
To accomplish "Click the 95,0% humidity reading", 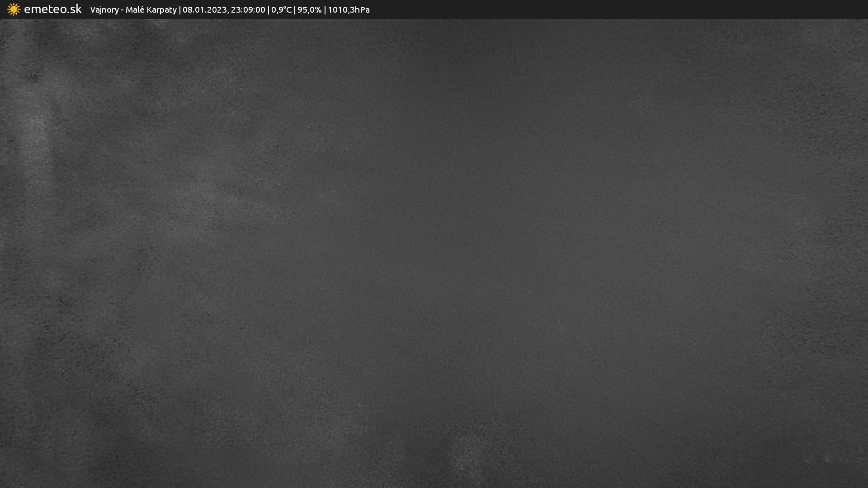I will pos(309,10).
